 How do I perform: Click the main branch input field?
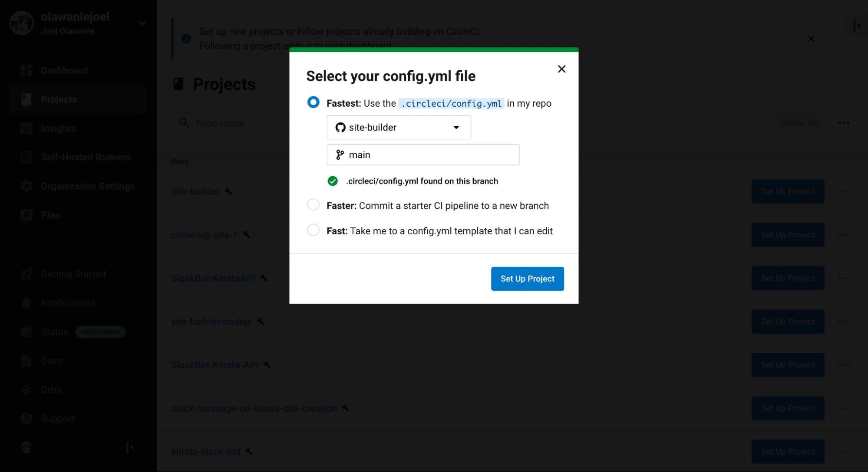click(x=423, y=154)
